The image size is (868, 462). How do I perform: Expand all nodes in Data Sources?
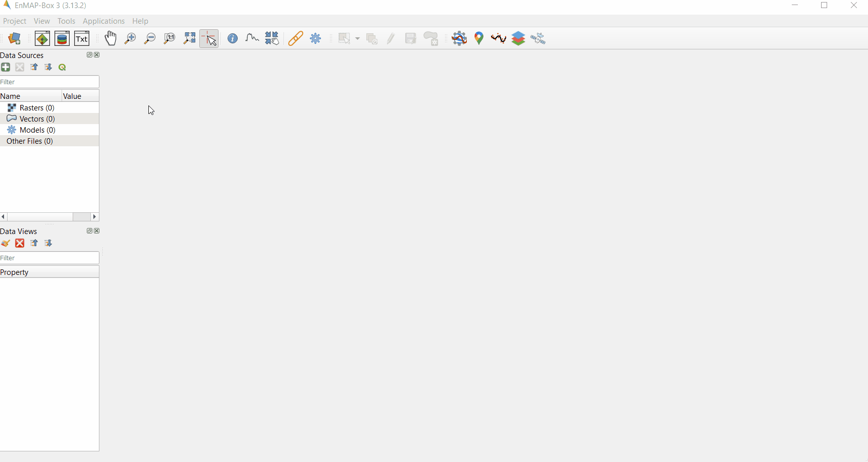click(48, 67)
